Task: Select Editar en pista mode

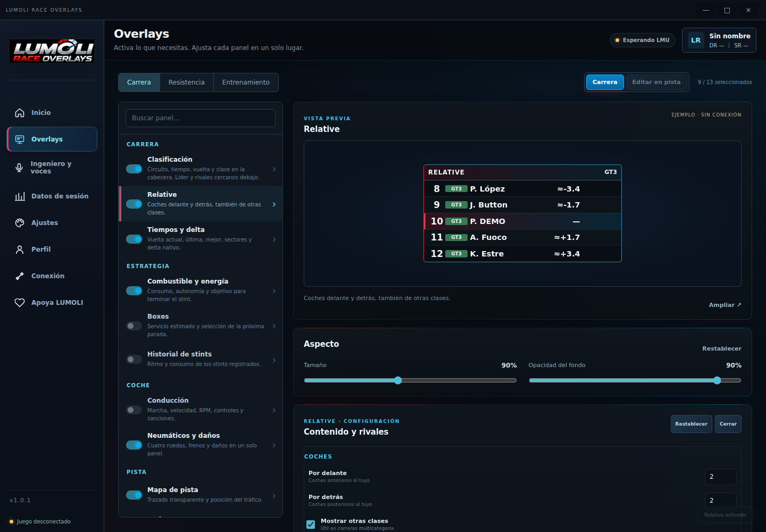Action: (656, 82)
